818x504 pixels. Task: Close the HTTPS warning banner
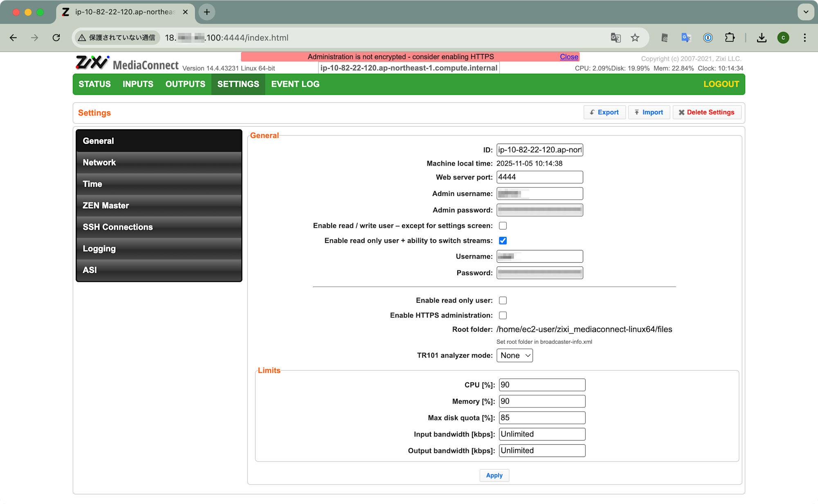pos(569,57)
